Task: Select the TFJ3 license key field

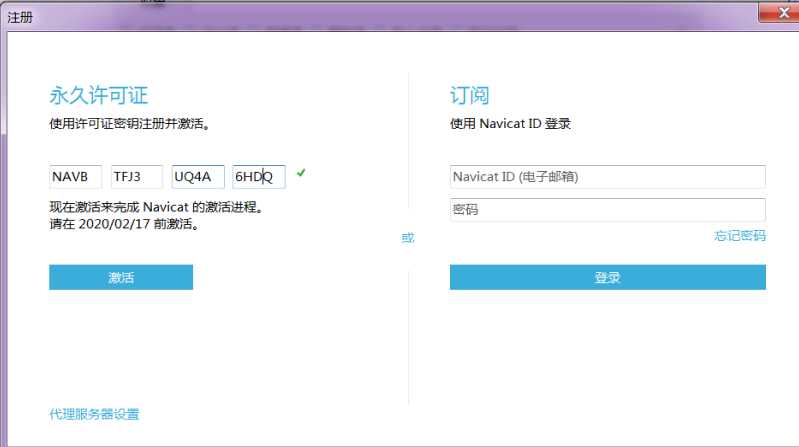Action: (137, 177)
